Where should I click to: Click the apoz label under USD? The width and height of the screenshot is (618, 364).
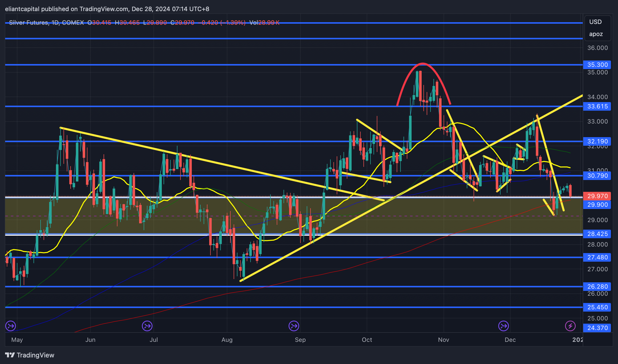click(596, 34)
